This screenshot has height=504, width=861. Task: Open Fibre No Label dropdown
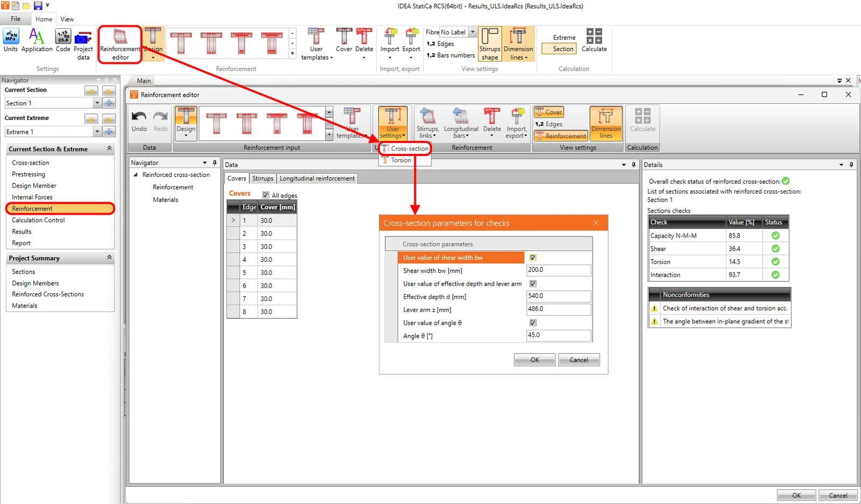(x=472, y=32)
